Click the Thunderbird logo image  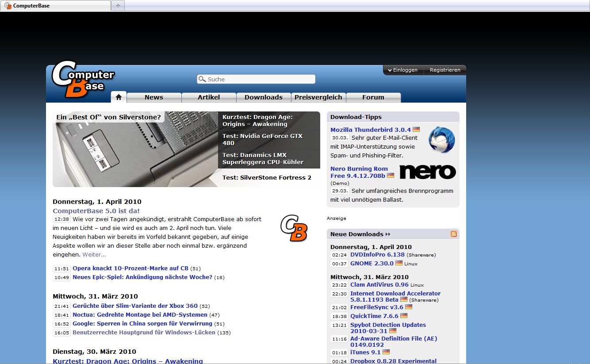click(441, 140)
